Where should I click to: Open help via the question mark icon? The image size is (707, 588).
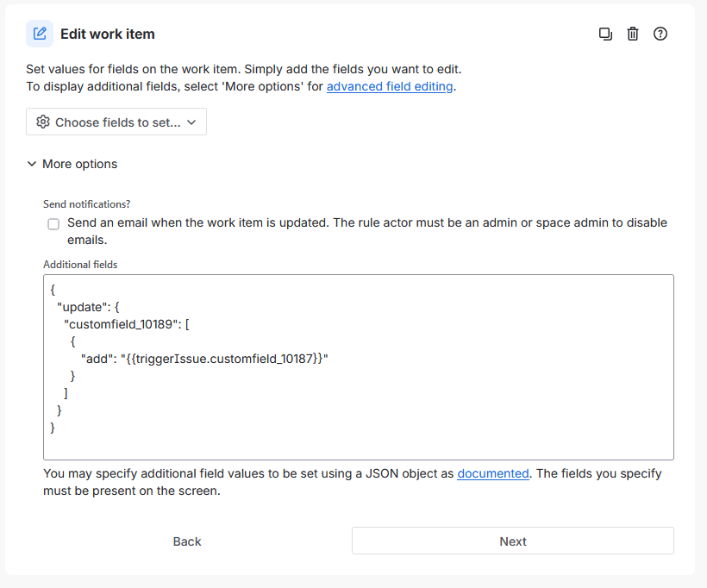660,34
